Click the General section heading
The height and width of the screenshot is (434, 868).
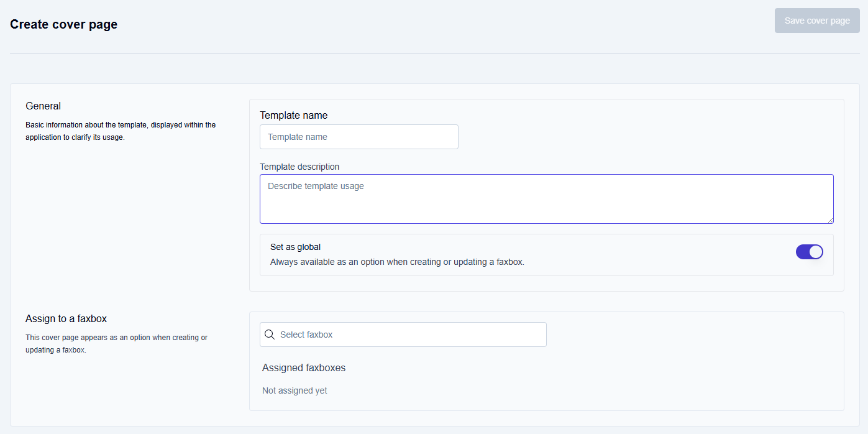(43, 106)
